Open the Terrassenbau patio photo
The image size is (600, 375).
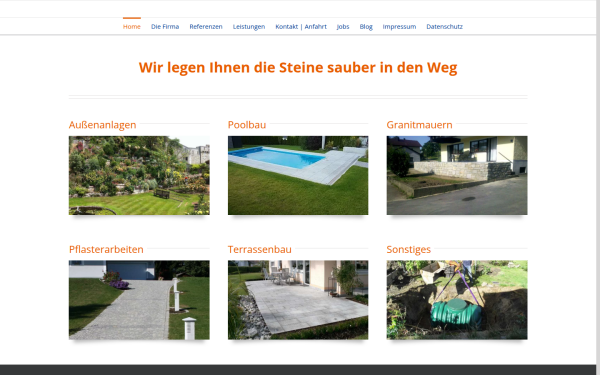coord(298,300)
